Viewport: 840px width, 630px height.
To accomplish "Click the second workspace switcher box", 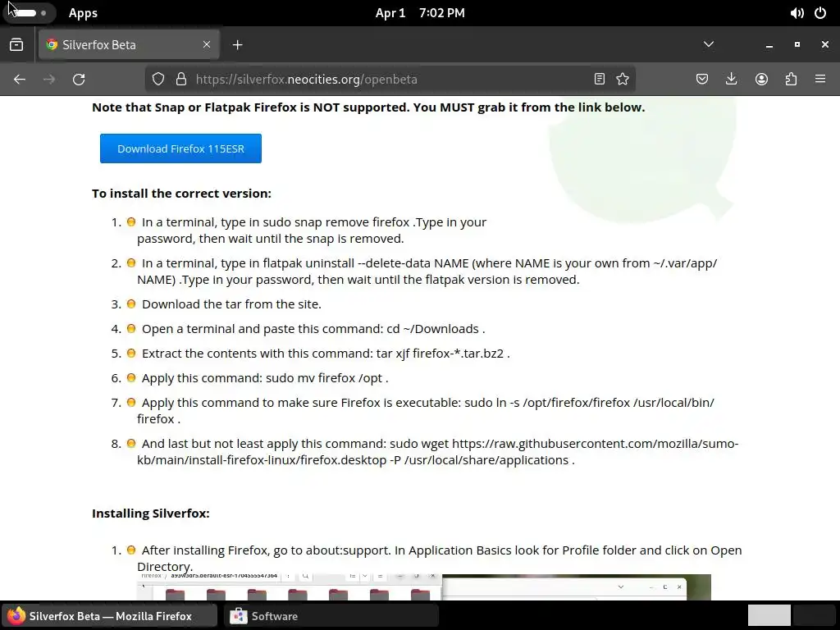I will [x=813, y=615].
